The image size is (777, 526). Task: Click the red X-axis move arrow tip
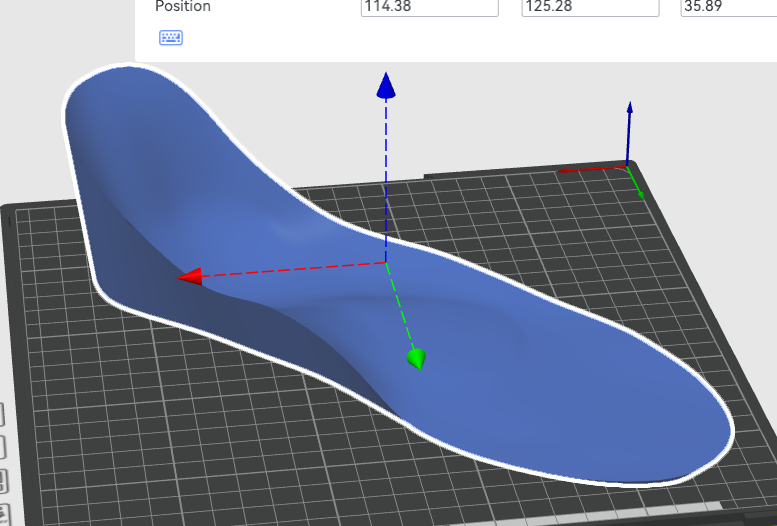(190, 276)
